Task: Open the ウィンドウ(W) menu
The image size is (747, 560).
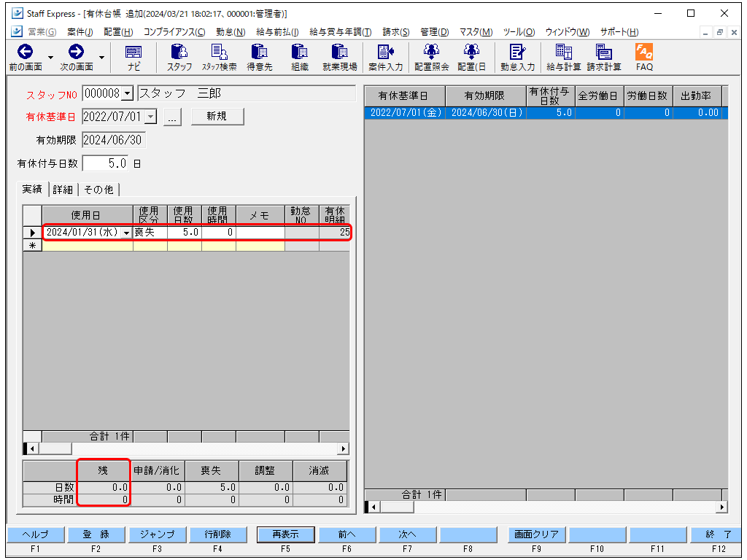Action: [x=567, y=32]
